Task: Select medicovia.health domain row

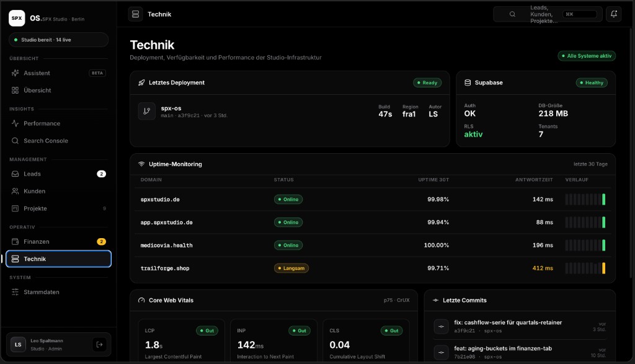Action: point(373,245)
